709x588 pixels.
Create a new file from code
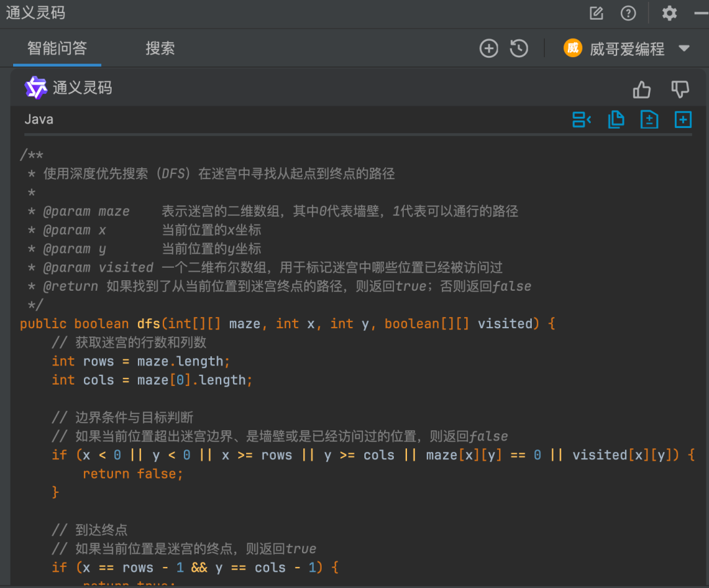pyautogui.click(x=683, y=120)
